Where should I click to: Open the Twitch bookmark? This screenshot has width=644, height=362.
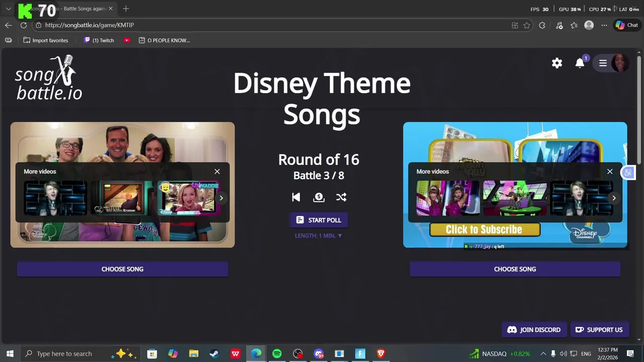click(x=99, y=40)
